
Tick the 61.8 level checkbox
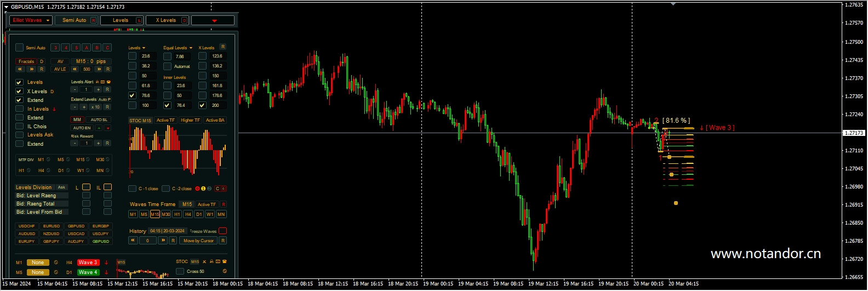(x=132, y=85)
